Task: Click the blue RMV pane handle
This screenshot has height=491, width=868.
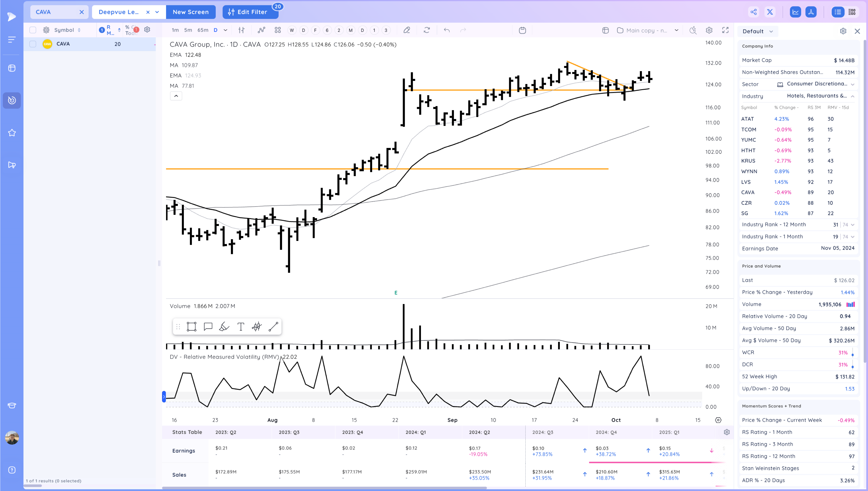Action: [x=164, y=397]
